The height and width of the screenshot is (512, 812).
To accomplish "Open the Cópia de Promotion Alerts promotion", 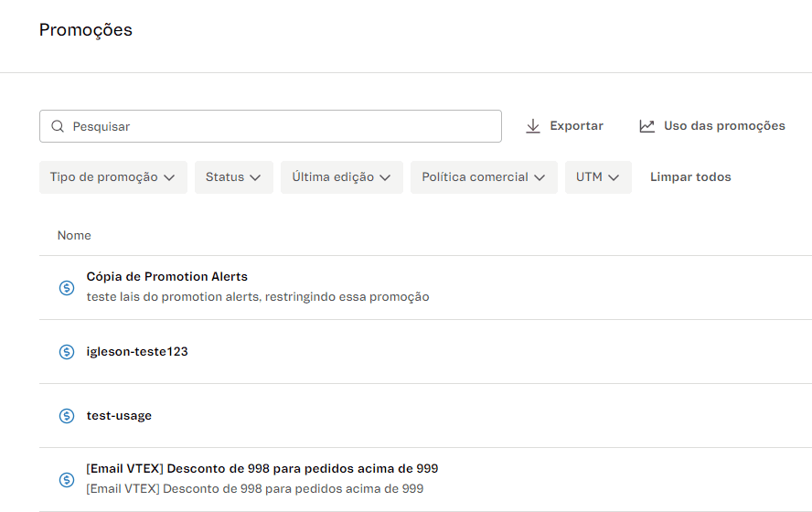I will (166, 276).
